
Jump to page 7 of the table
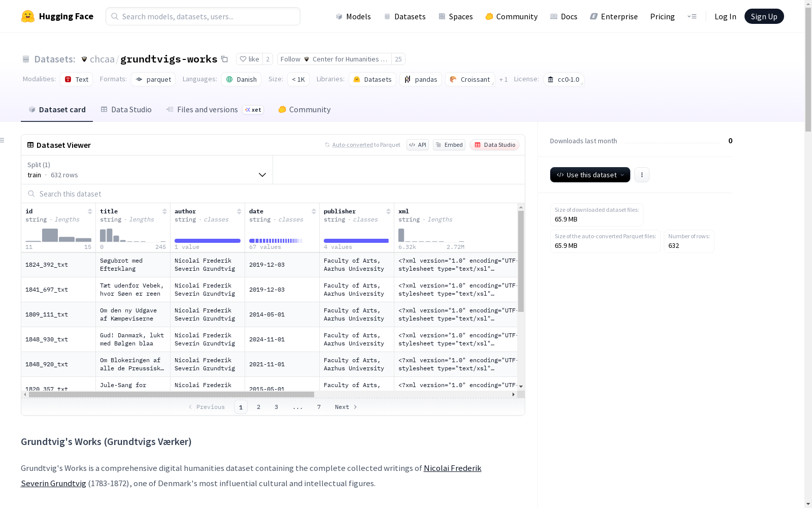click(319, 407)
